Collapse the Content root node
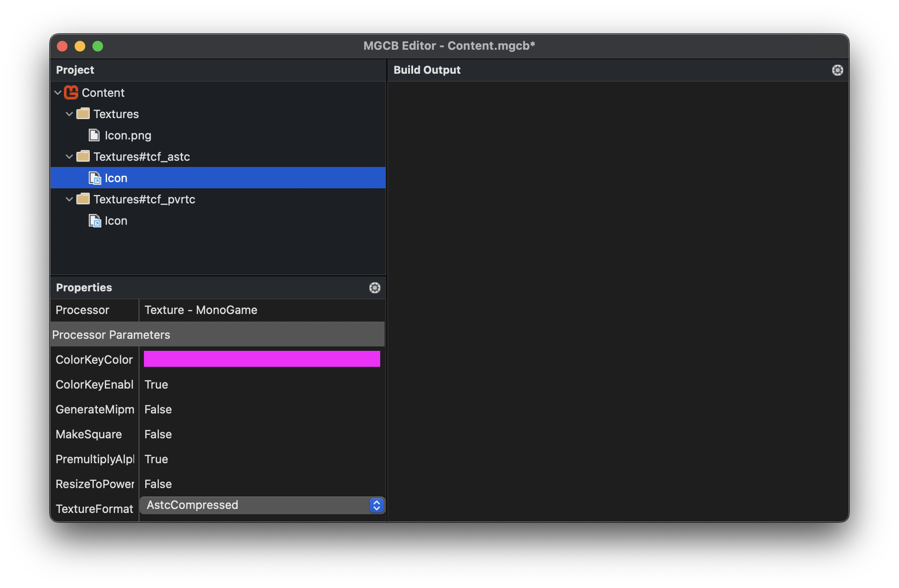 tap(58, 92)
